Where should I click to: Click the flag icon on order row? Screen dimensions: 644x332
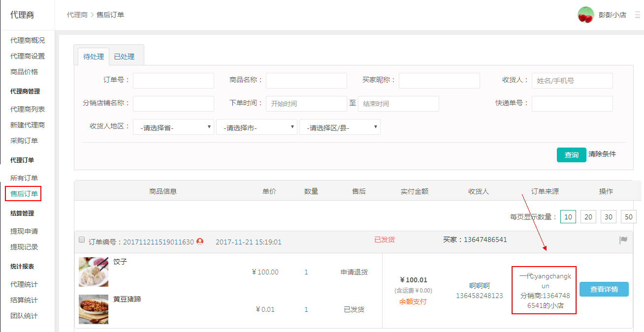coord(623,240)
